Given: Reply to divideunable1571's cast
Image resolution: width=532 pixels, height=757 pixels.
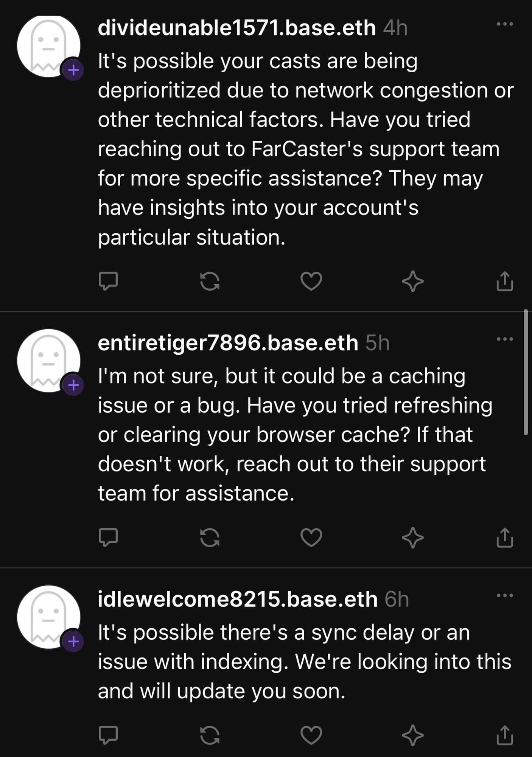Looking at the screenshot, I should (108, 281).
